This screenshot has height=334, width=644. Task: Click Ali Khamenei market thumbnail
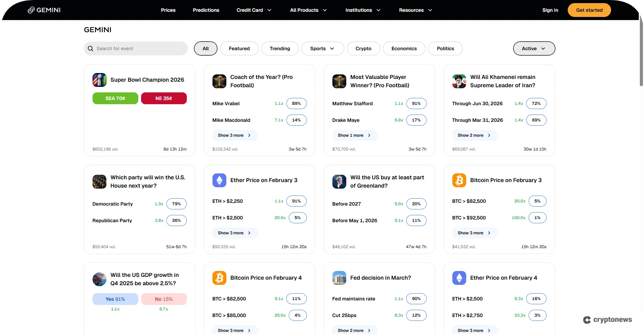(459, 81)
